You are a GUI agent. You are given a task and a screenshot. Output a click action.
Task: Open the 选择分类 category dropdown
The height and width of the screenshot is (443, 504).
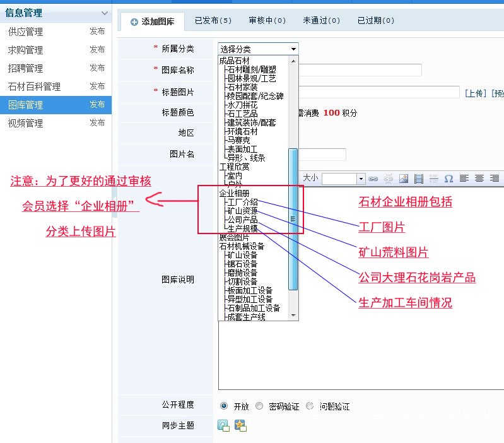click(x=258, y=49)
